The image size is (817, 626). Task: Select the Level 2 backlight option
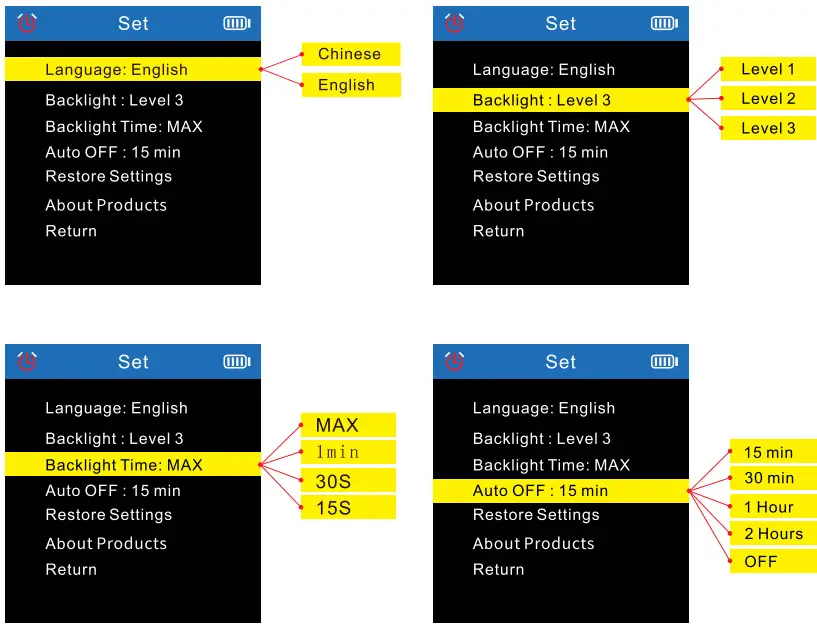point(768,98)
